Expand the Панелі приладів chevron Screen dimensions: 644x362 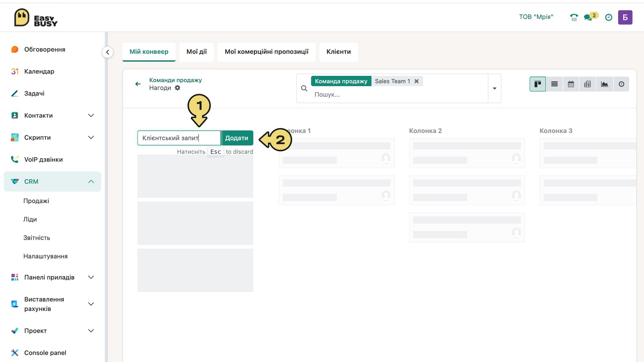(x=91, y=277)
